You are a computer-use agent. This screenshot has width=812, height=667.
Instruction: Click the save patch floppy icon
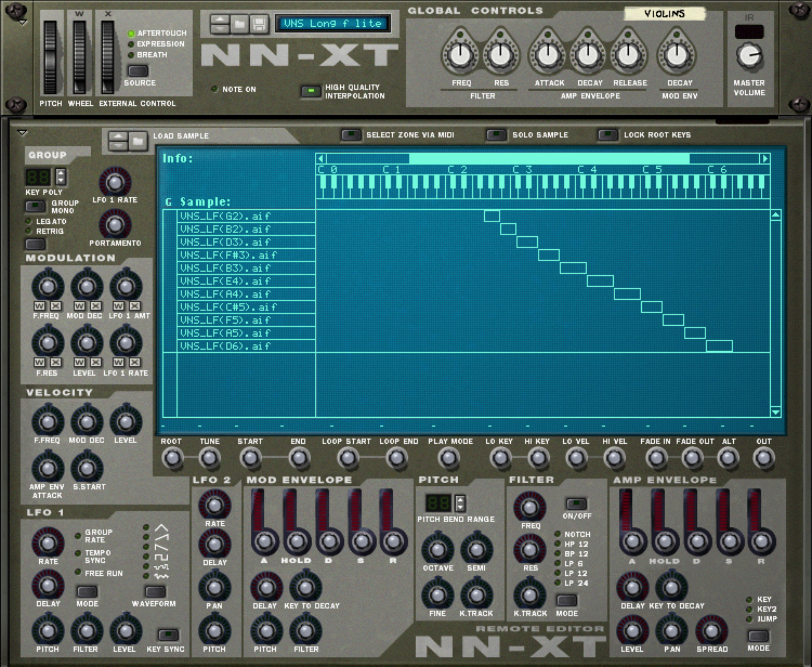click(x=259, y=24)
